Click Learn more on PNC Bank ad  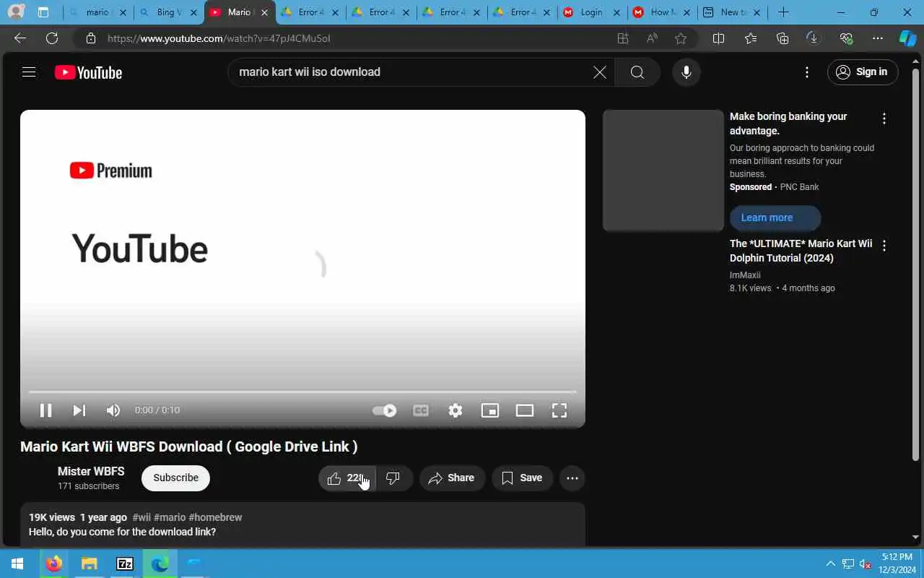coord(775,217)
